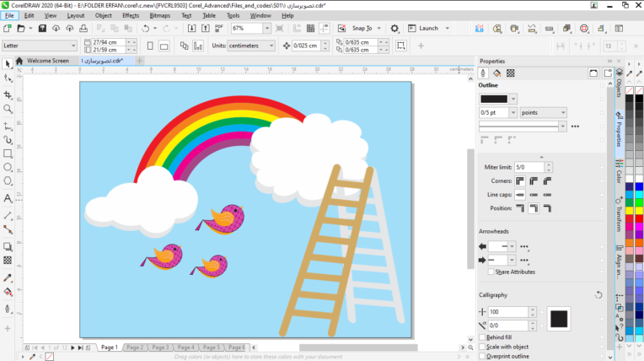Go to next page arrow

click(72, 348)
